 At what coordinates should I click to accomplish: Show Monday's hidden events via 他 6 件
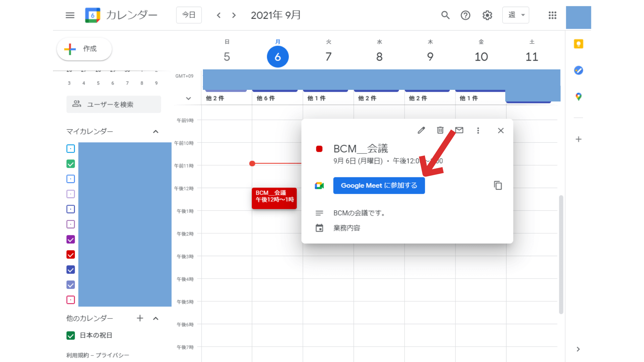(x=265, y=98)
